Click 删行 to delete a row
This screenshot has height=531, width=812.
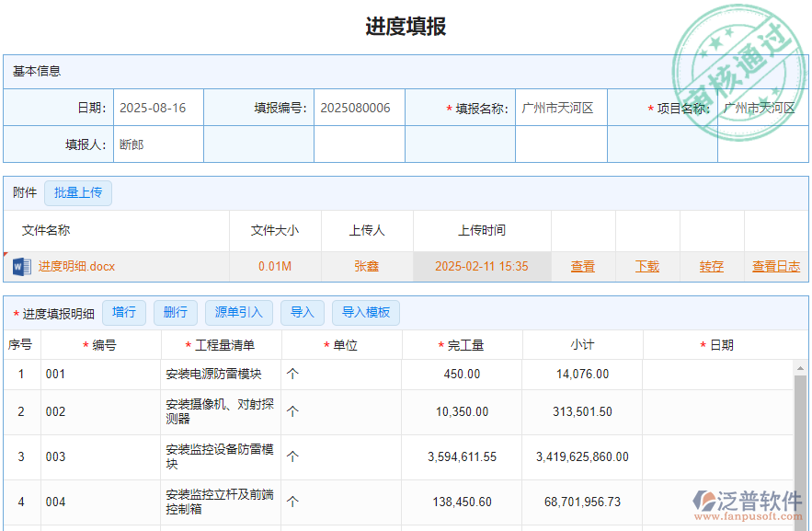click(175, 312)
